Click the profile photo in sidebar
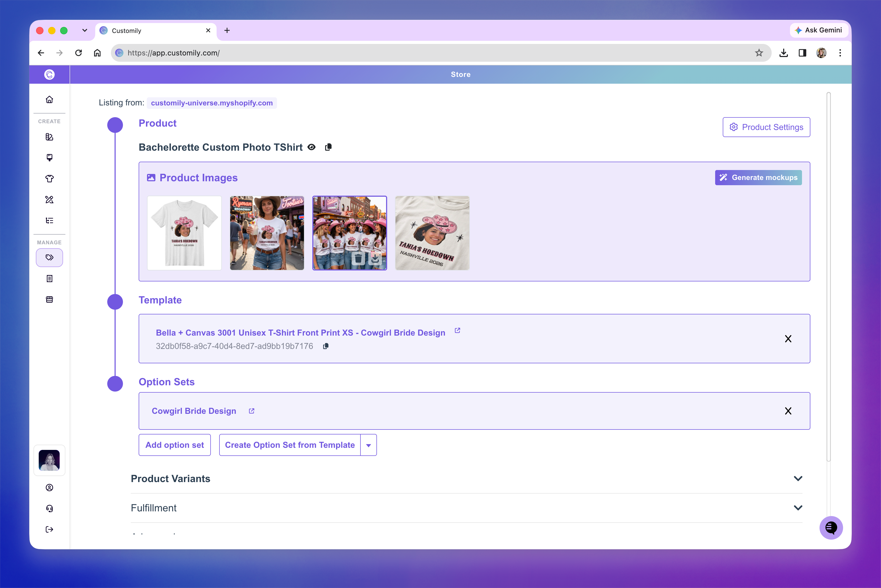 click(x=49, y=460)
